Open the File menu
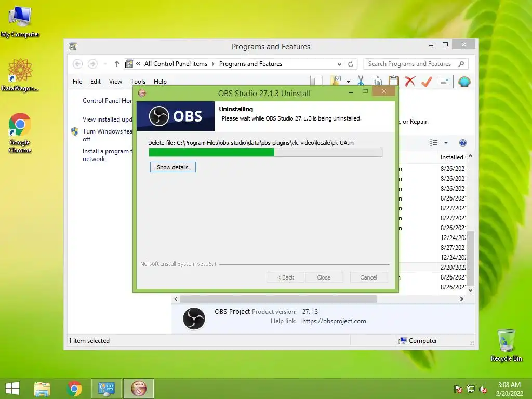Screen dimensions: 532x399 [77, 82]
